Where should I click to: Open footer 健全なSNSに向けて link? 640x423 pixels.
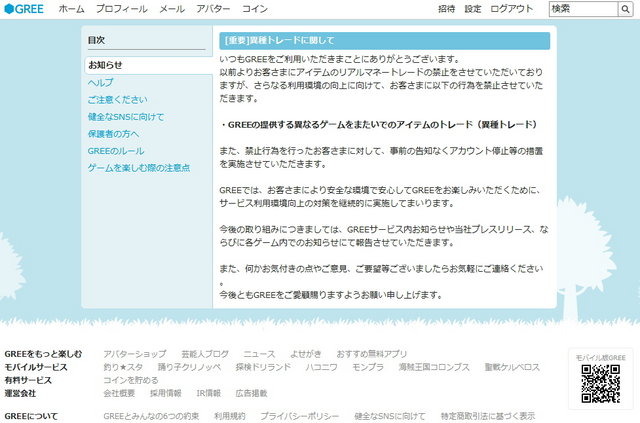point(390,416)
